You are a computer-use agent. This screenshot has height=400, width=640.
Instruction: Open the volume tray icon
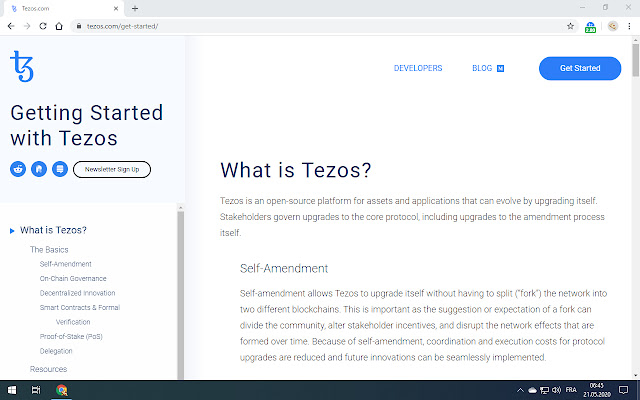[x=556, y=390]
